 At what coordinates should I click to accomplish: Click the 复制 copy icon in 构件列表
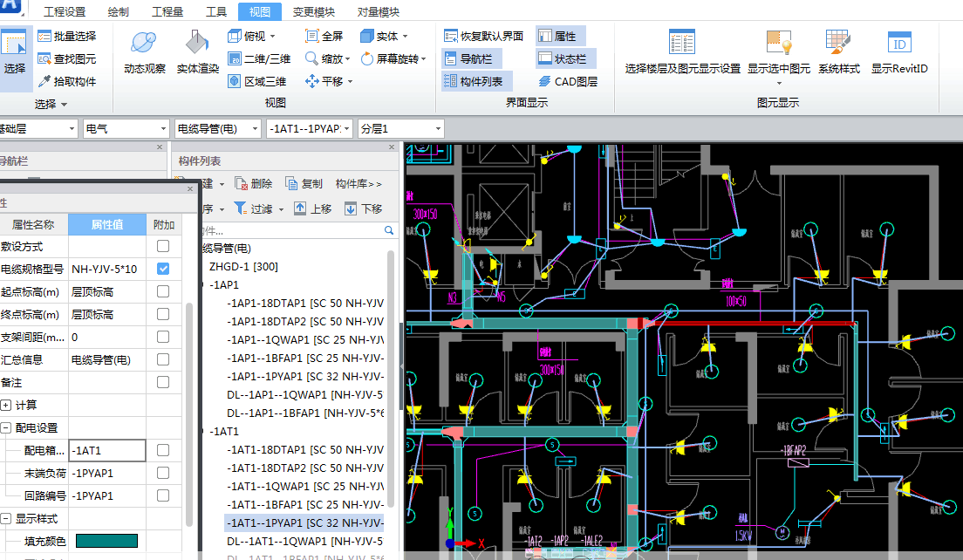click(x=291, y=183)
